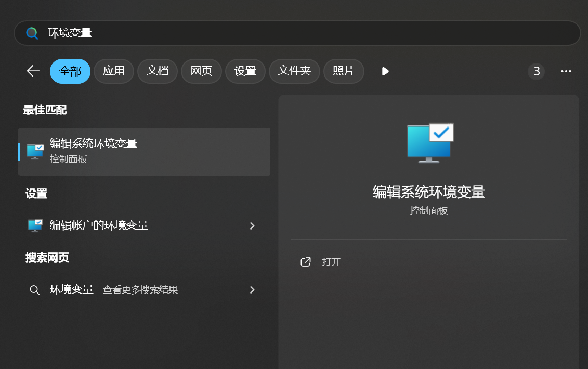The width and height of the screenshot is (588, 369).
Task: Filter results by 文件夹
Action: (x=294, y=71)
